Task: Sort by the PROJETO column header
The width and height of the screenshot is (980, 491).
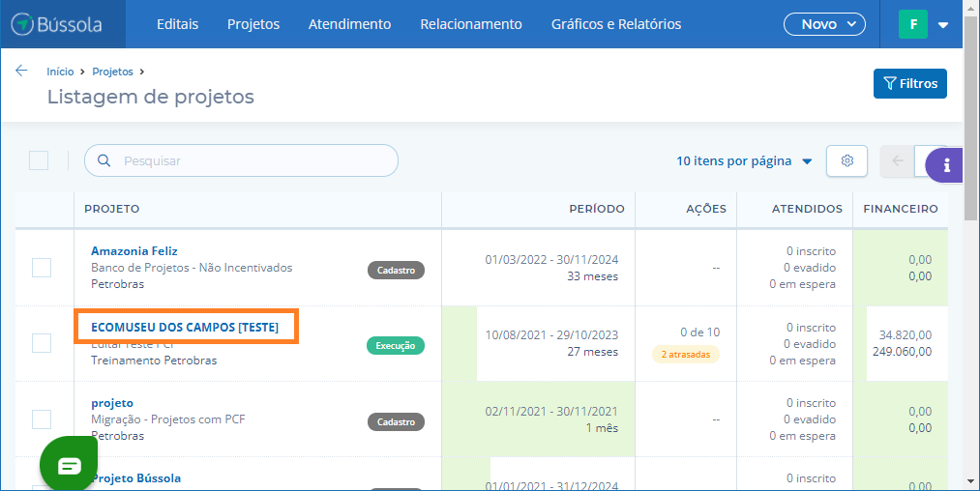Action: pyautogui.click(x=112, y=210)
